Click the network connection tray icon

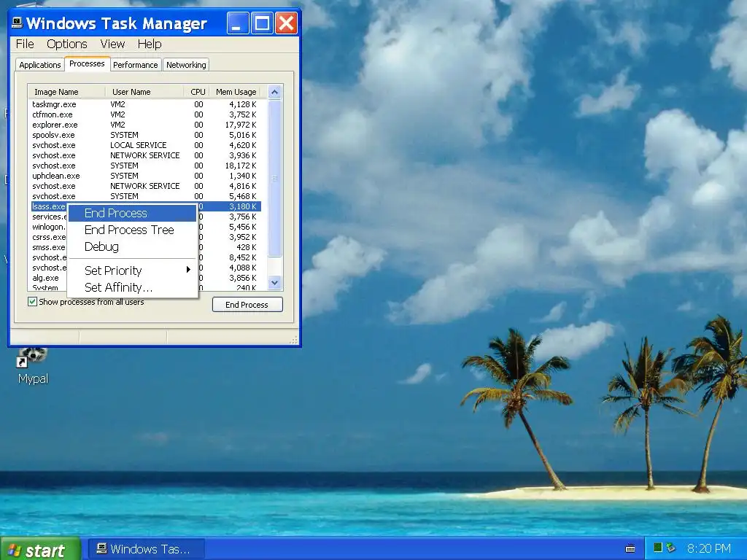point(671,548)
